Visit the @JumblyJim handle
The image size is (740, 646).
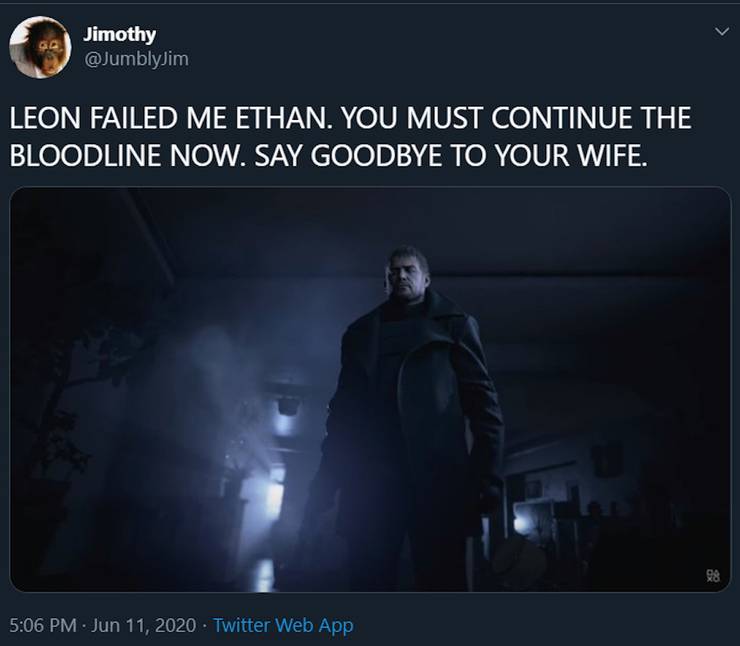pos(136,59)
